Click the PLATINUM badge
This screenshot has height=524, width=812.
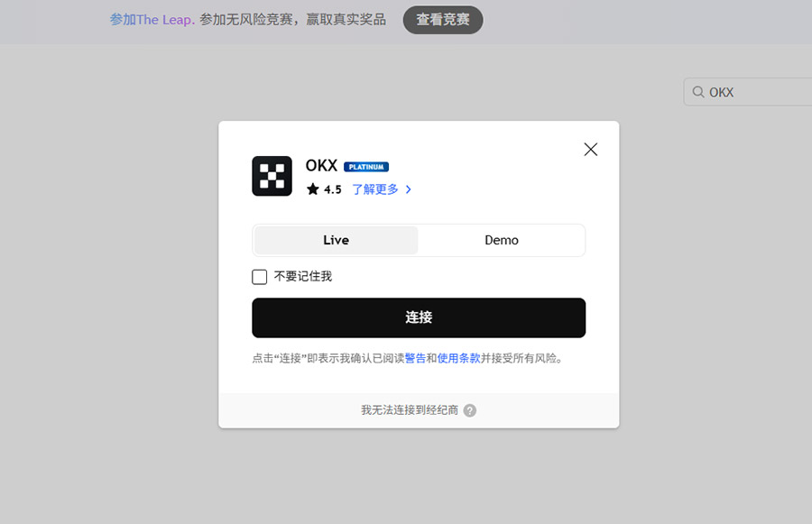[x=366, y=166]
